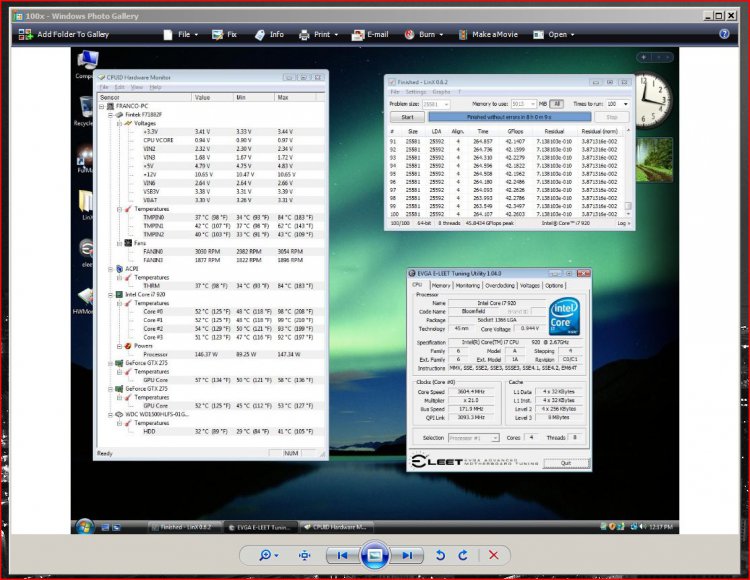This screenshot has width=750, height=580.
Task: Click the LinX results scrollbar
Action: click(628, 173)
